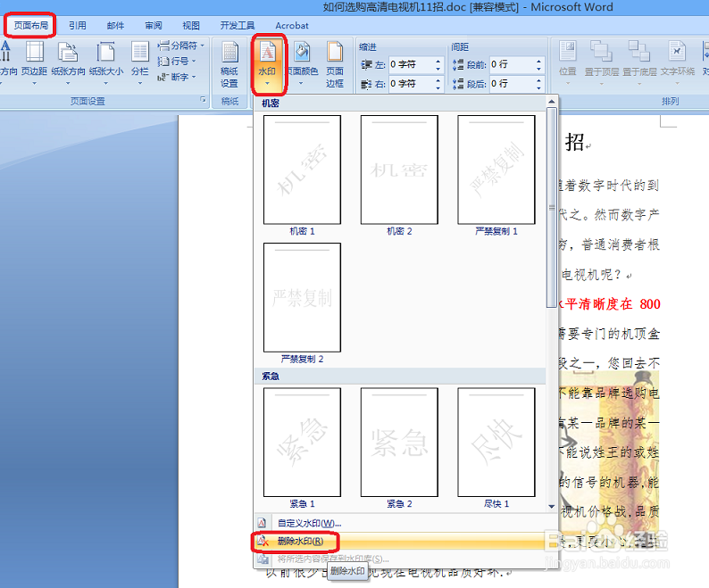Open the 页面布局 ribbon tab
The width and height of the screenshot is (709, 588).
tap(30, 25)
